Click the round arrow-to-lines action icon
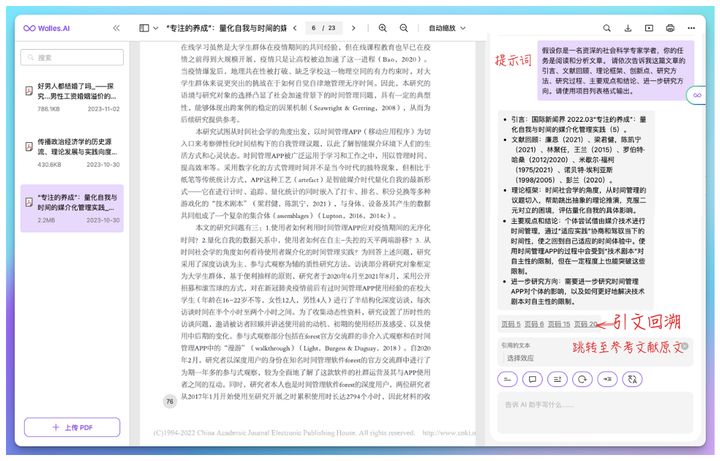Viewport: 720px width, 461px height. click(607, 379)
